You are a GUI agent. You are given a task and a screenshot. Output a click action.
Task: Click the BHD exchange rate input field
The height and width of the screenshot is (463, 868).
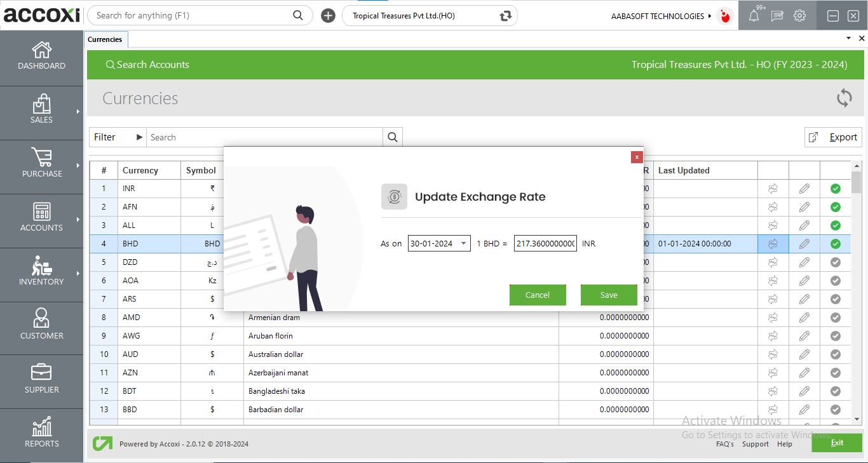click(545, 243)
